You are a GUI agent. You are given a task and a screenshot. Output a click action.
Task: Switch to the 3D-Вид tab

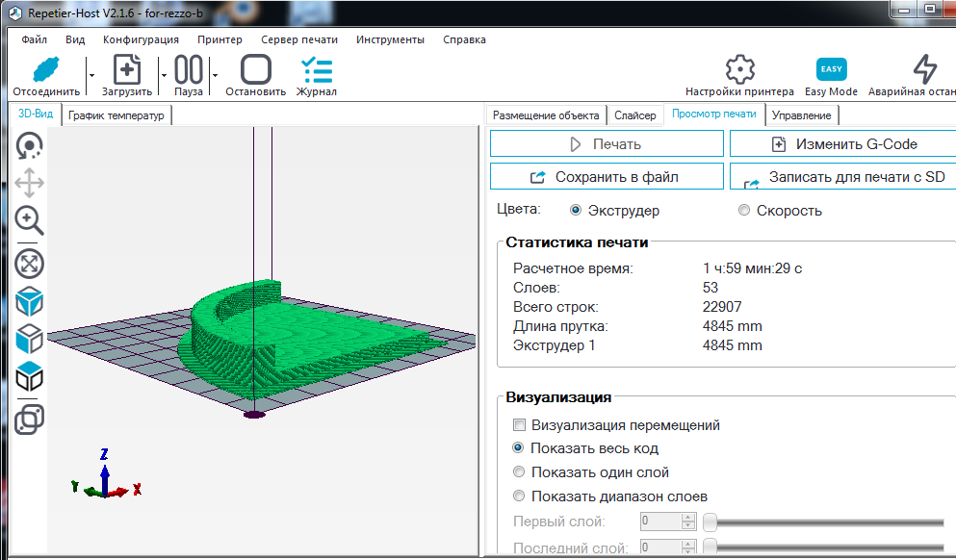pos(36,114)
